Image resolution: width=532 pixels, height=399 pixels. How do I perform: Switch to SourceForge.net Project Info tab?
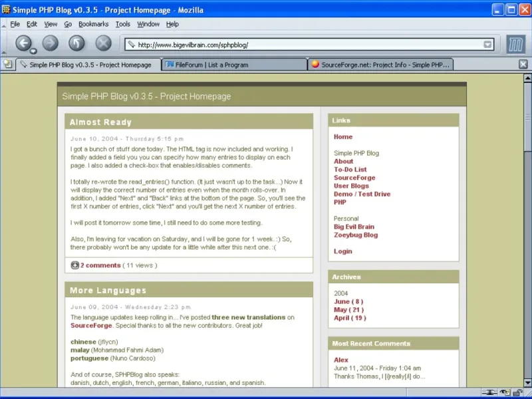(x=380, y=65)
